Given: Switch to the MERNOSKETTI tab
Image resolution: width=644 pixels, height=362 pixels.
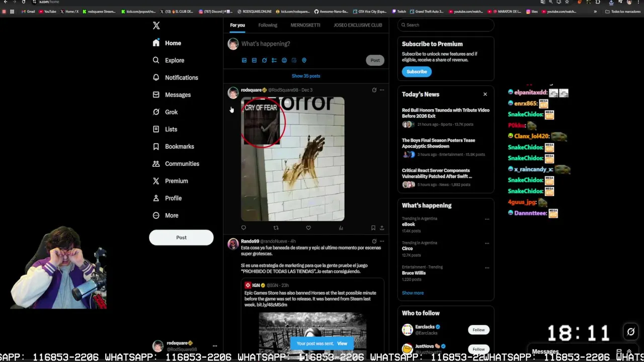Looking at the screenshot, I should click(305, 25).
